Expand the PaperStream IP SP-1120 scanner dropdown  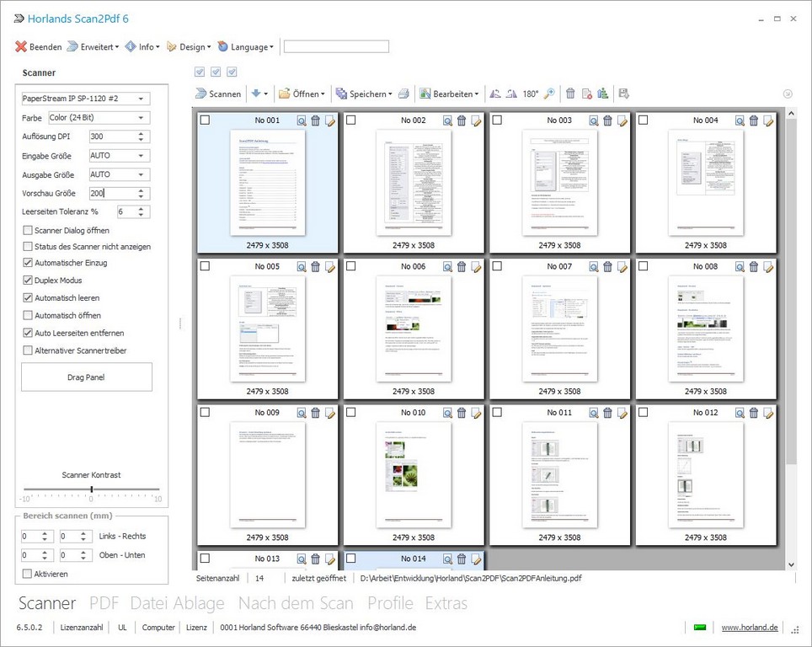141,99
